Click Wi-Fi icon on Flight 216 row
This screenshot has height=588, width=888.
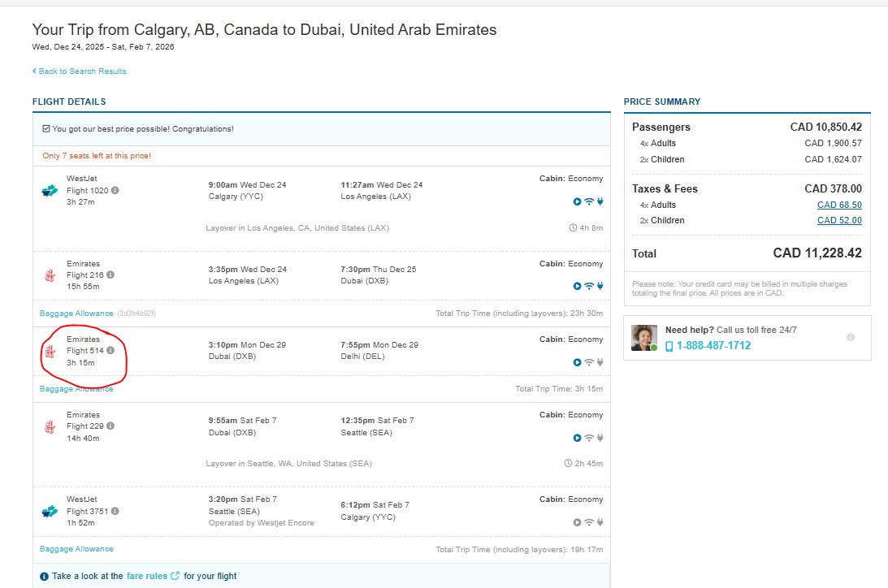point(589,287)
